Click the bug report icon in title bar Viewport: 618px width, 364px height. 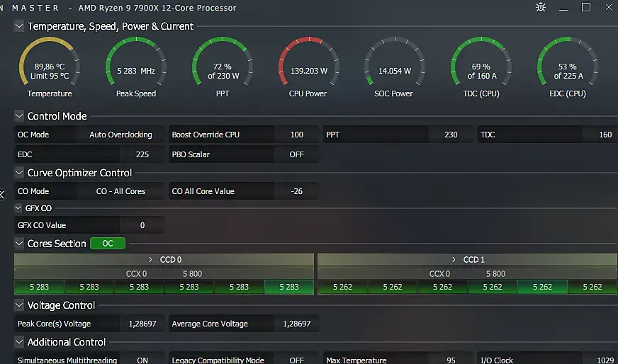tap(541, 7)
